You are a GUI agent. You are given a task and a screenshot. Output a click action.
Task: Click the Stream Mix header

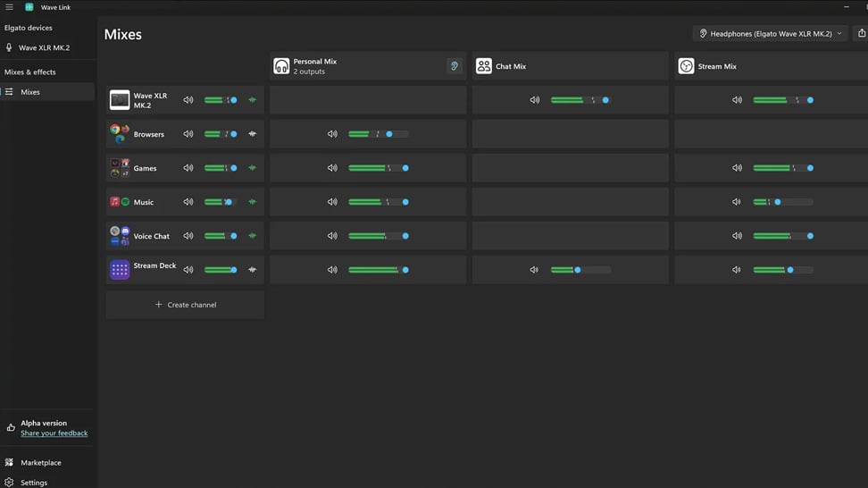pos(772,66)
